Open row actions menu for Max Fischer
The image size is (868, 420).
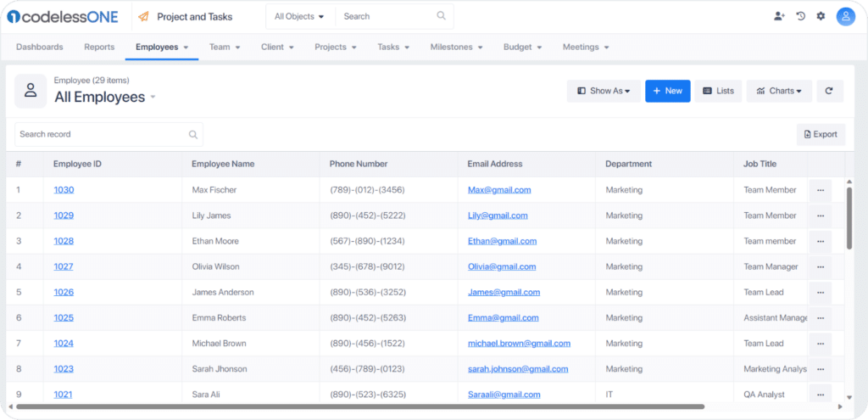point(821,190)
